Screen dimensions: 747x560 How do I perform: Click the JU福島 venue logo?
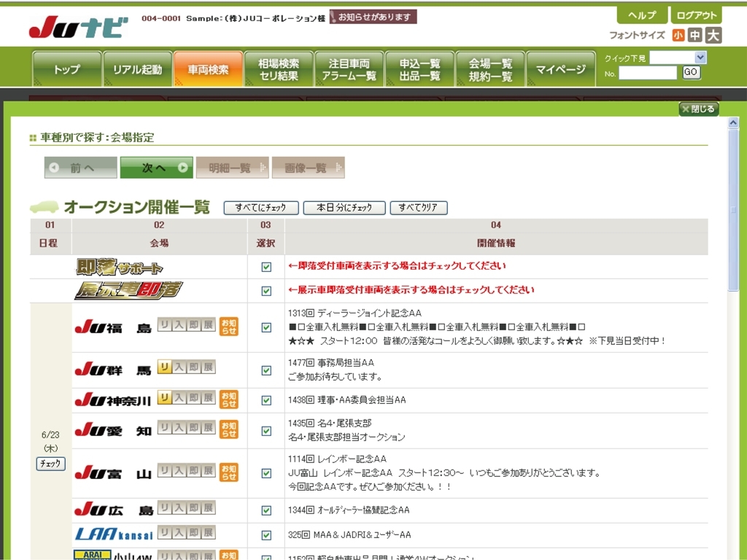point(113,327)
